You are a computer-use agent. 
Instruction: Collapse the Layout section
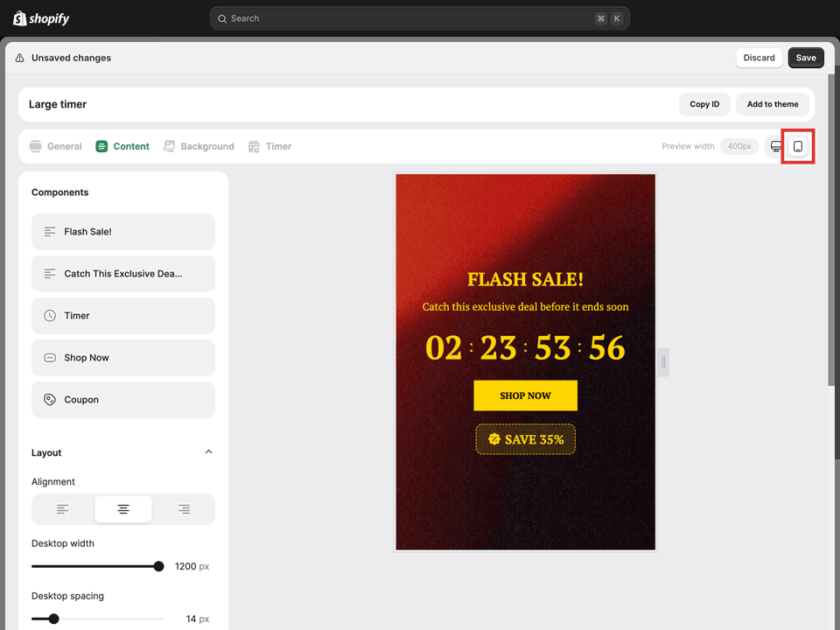(208, 451)
